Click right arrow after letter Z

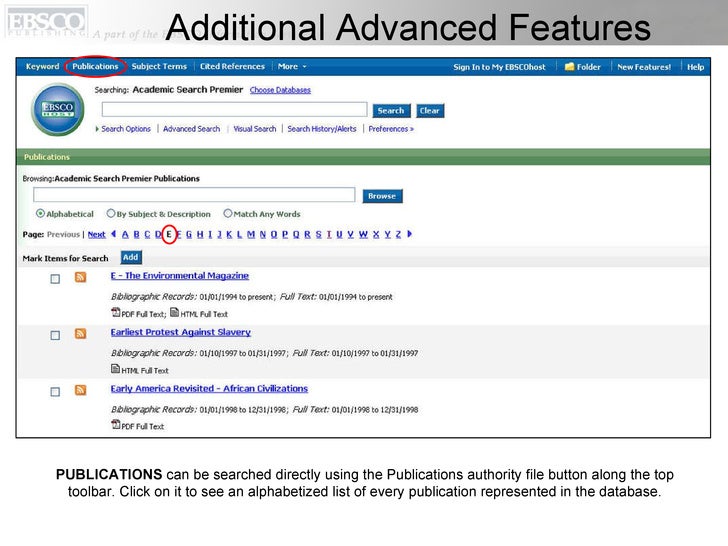(x=410, y=234)
